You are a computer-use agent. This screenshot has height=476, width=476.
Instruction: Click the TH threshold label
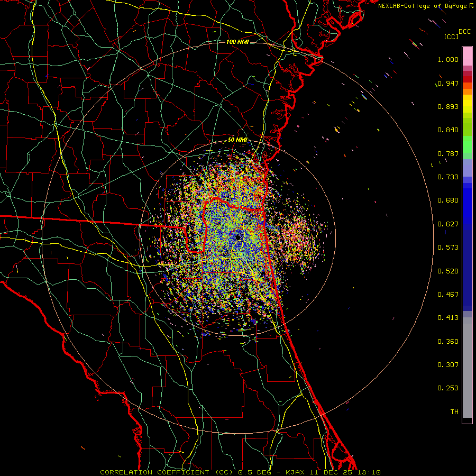(454, 412)
